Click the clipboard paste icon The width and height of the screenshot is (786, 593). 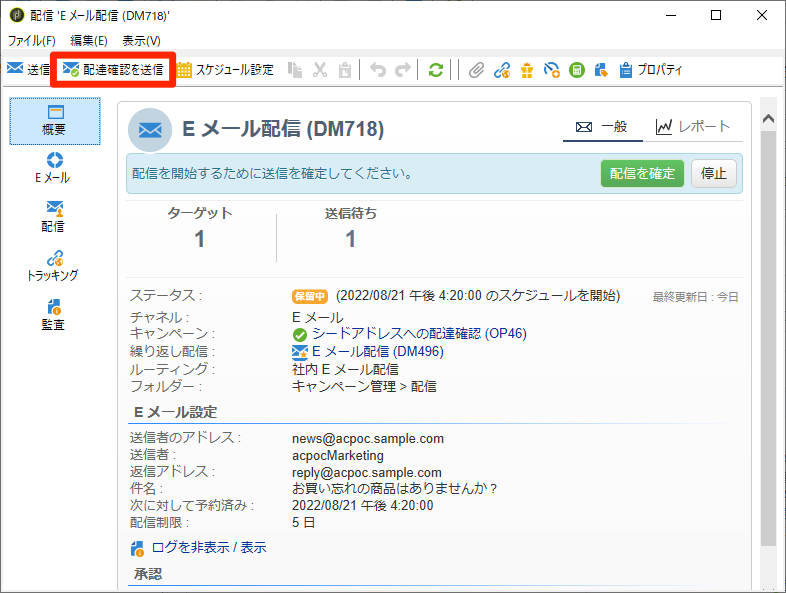[x=345, y=70]
